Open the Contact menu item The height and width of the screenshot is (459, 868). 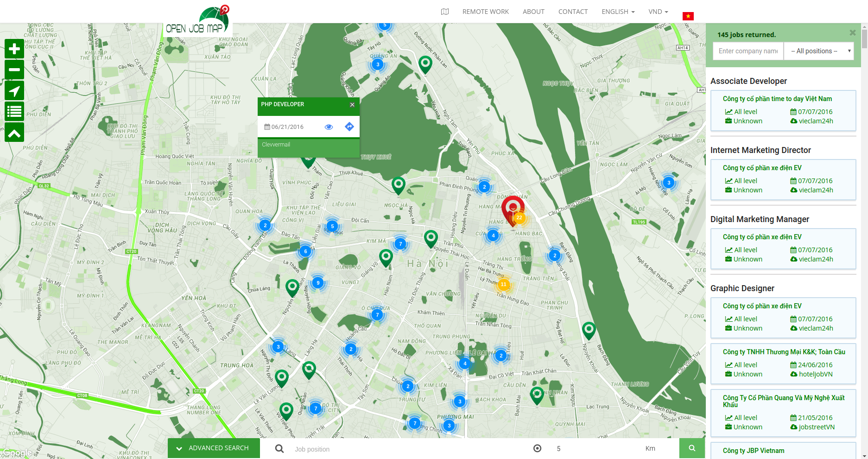573,12
